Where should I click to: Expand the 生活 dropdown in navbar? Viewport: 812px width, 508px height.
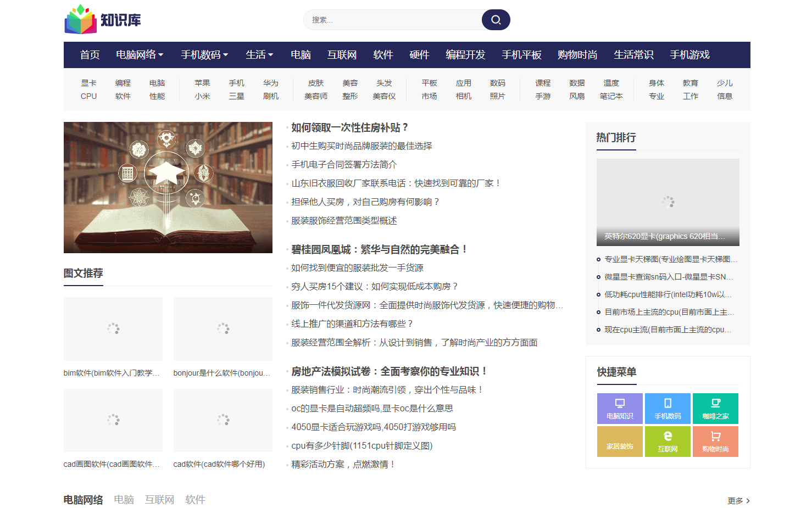[259, 55]
